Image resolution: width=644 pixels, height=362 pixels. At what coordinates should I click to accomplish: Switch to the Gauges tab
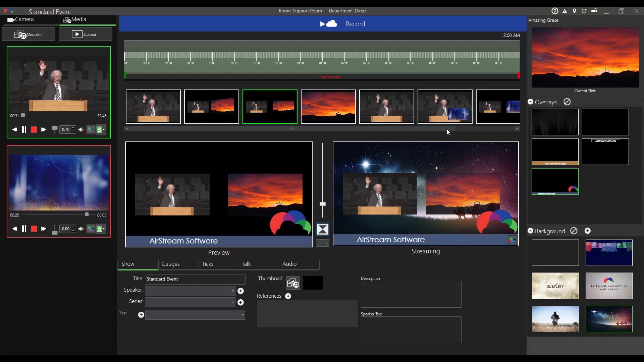coord(170,264)
